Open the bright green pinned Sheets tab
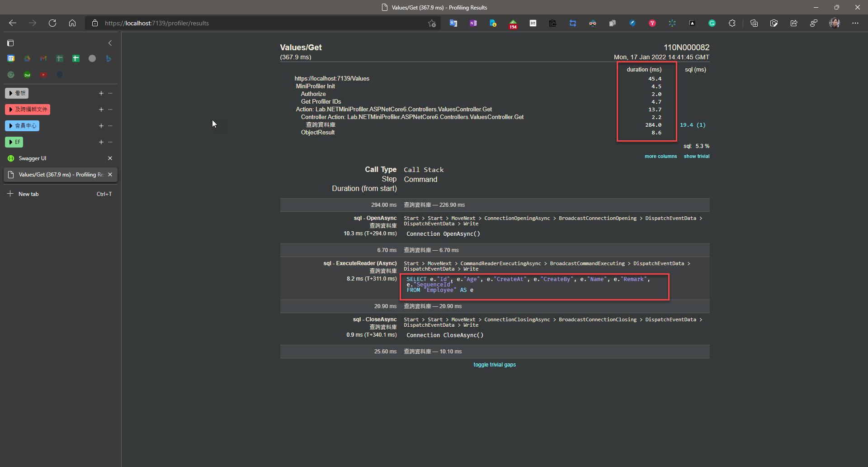This screenshot has height=467, width=868. (76, 58)
